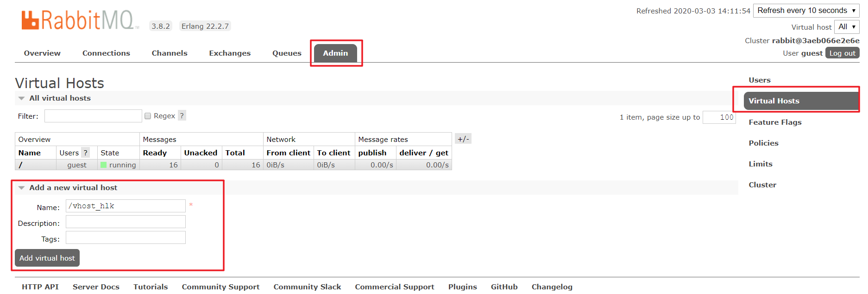This screenshot has width=868, height=294.
Task: Click the 3.8.2 version label
Action: pos(161,26)
